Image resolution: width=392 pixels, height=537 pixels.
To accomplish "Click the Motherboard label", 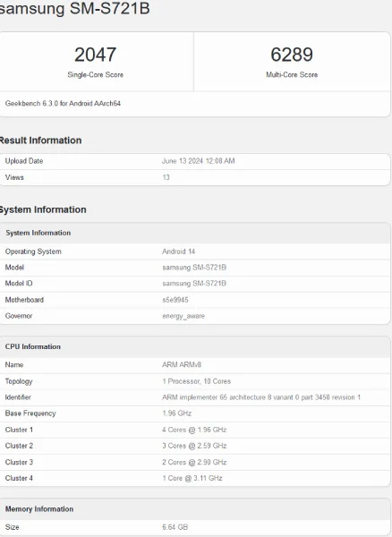I will tap(24, 300).
